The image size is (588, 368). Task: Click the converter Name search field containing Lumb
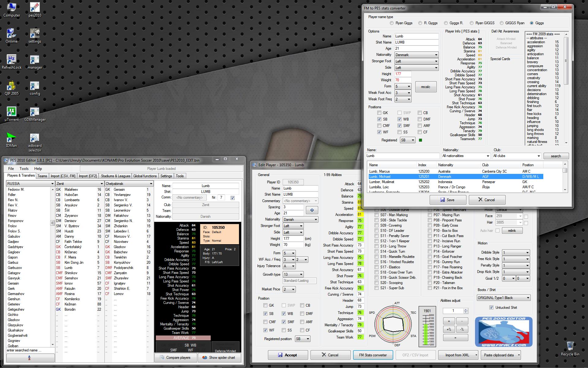[402, 156]
